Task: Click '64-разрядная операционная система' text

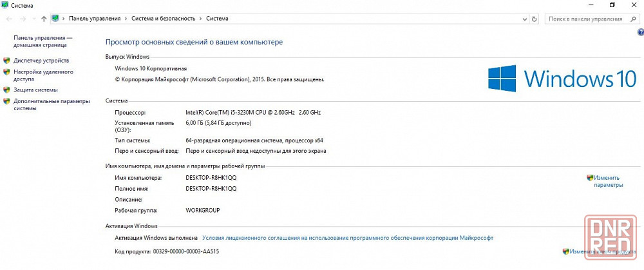Action: (x=234, y=140)
